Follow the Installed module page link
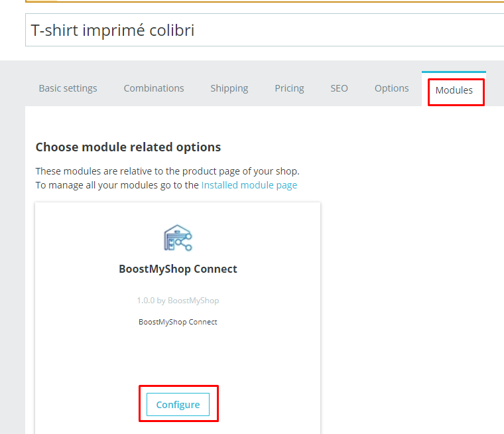Viewport: 504px width, 434px height. (x=249, y=185)
